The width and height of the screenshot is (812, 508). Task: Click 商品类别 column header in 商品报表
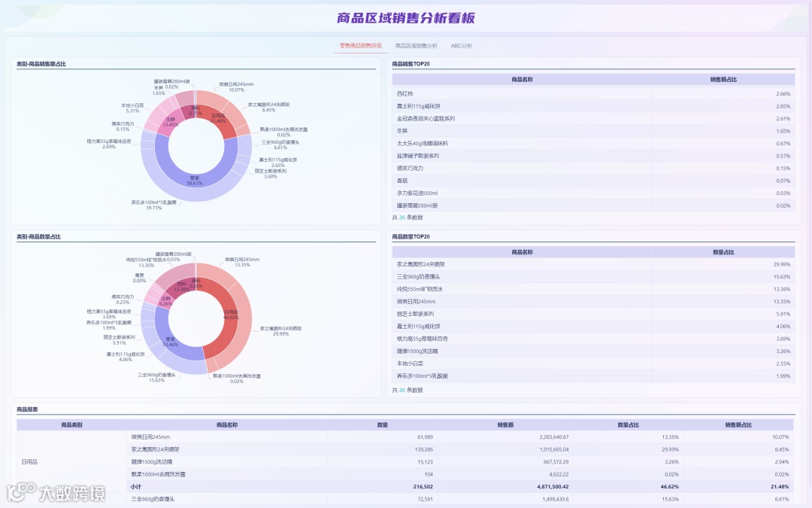[x=71, y=424]
